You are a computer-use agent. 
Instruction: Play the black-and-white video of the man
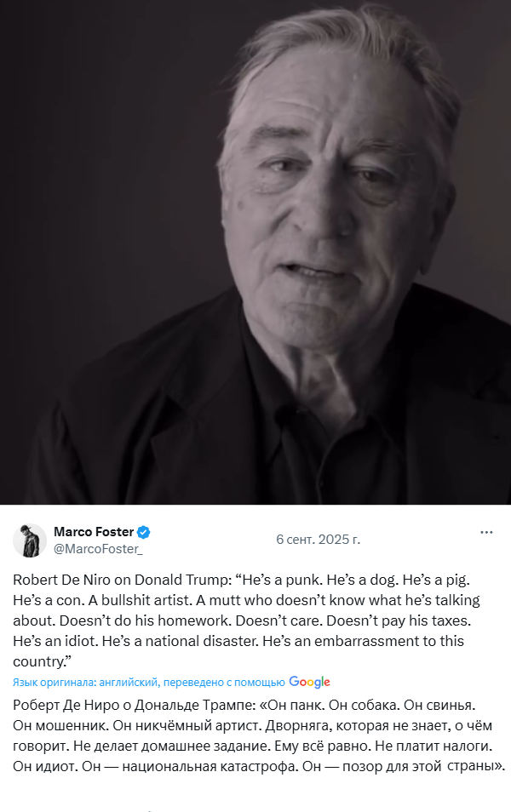coord(255,253)
